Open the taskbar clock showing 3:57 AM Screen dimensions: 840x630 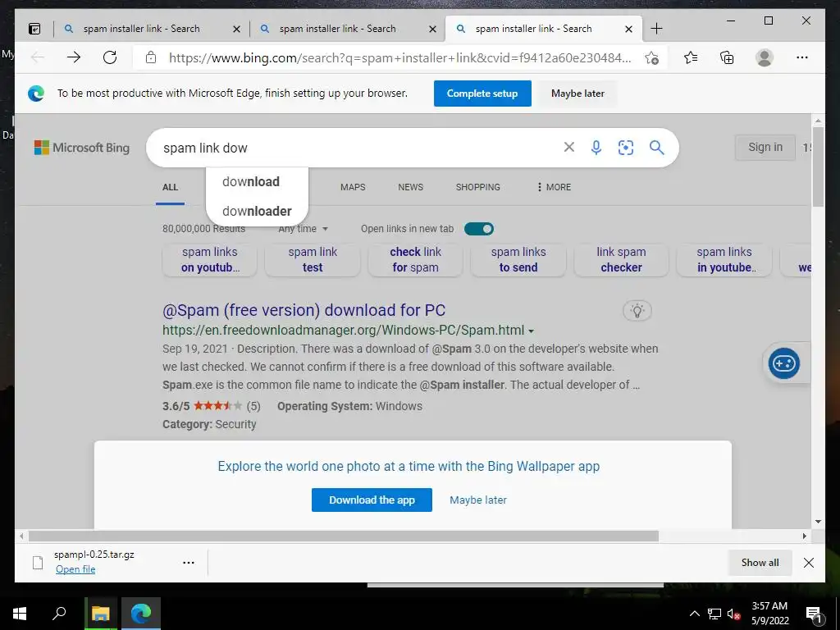pos(769,614)
